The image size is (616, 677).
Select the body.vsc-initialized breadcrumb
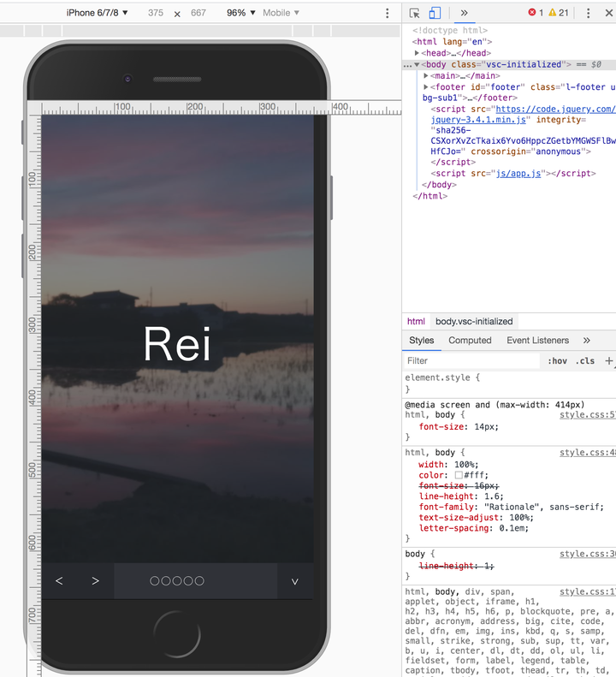[x=474, y=321]
